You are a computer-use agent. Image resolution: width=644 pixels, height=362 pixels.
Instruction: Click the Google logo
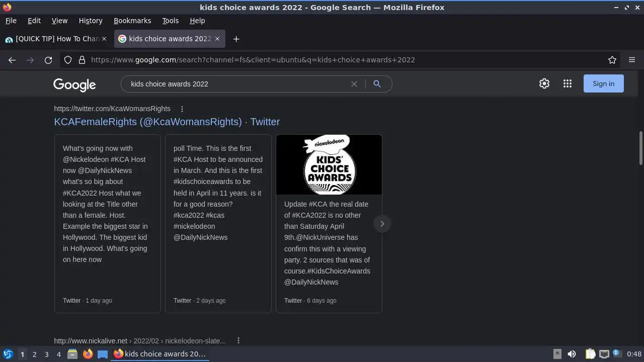pos(74,84)
